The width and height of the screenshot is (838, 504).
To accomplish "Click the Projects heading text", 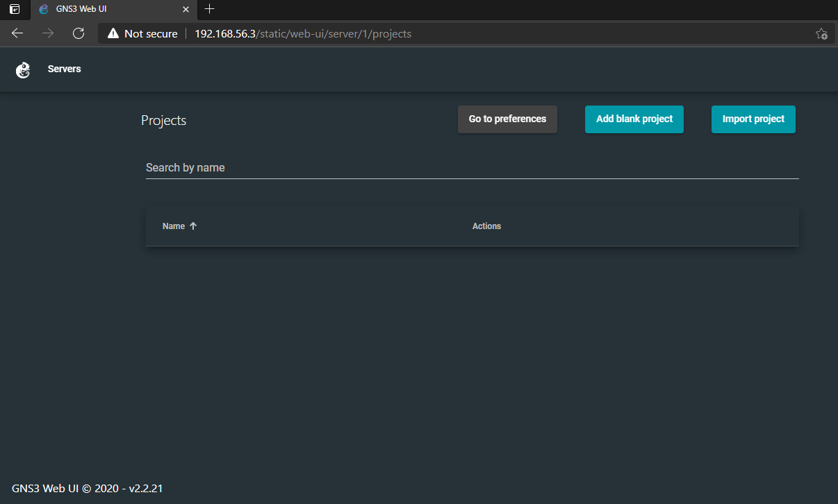I will point(164,120).
